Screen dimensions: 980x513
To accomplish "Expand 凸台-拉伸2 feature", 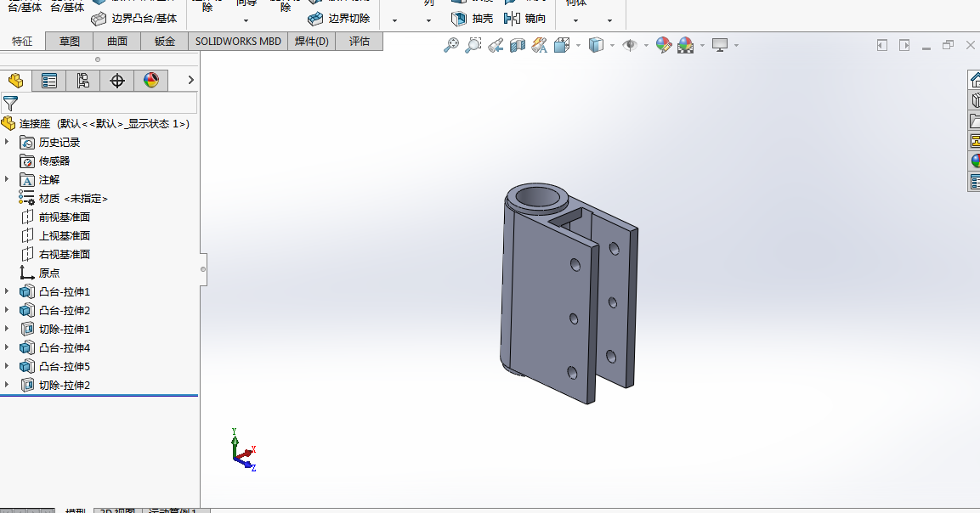I will [7, 310].
